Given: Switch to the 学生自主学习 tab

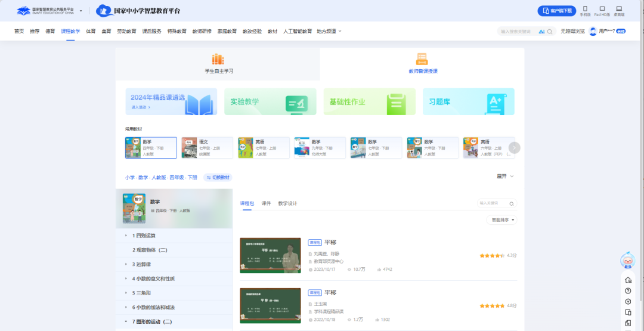Looking at the screenshot, I should [x=218, y=64].
